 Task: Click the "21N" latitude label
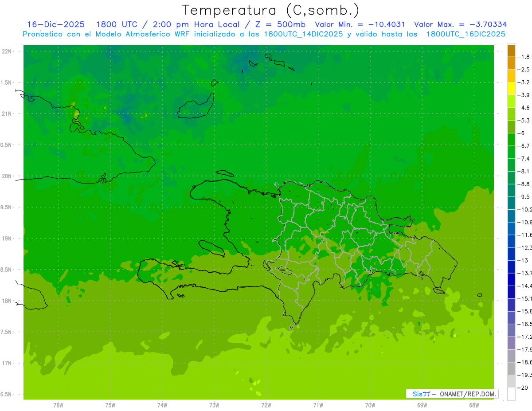click(8, 114)
